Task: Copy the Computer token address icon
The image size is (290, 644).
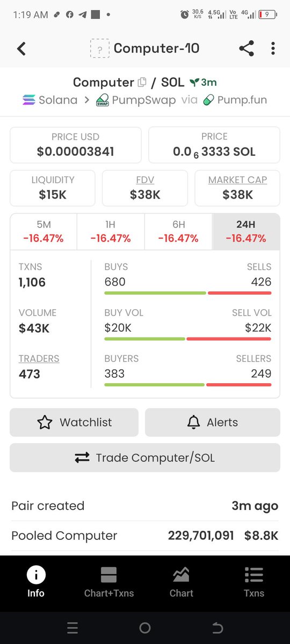Action: tap(142, 83)
